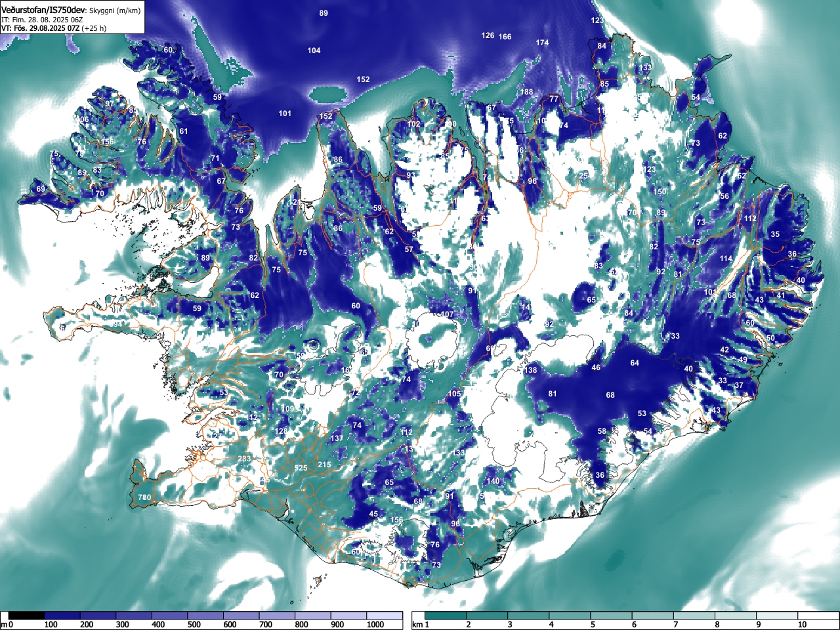The height and width of the screenshot is (630, 840).
Task: Click the 35 visibility value on map
Action: tap(775, 234)
